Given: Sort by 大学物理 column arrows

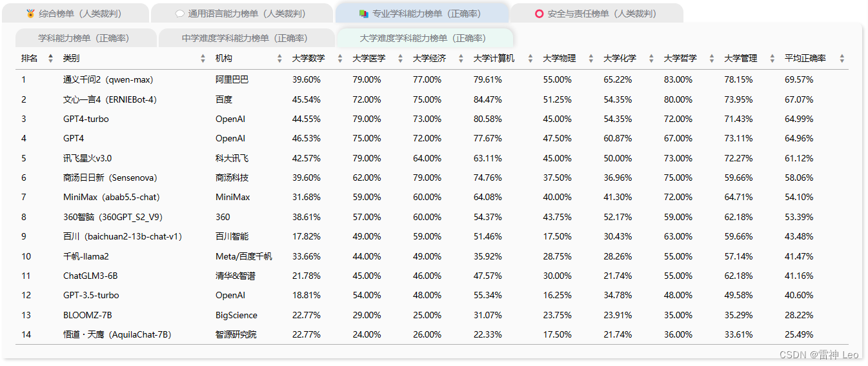Looking at the screenshot, I should (x=591, y=59).
